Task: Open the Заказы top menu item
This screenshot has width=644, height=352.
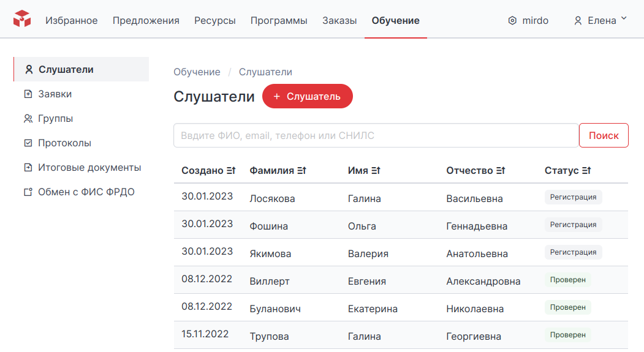Action: click(339, 20)
